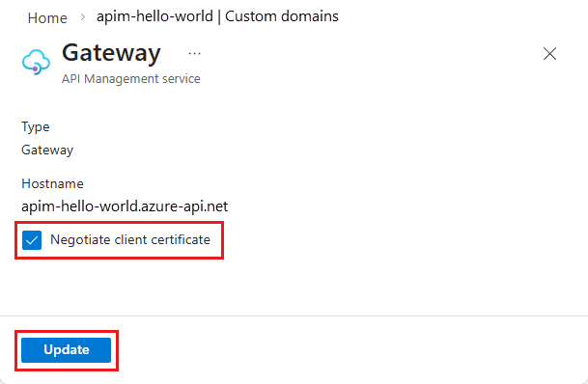Open the ellipsis more options menu
Screen dimensions: 588x384
click(x=194, y=54)
